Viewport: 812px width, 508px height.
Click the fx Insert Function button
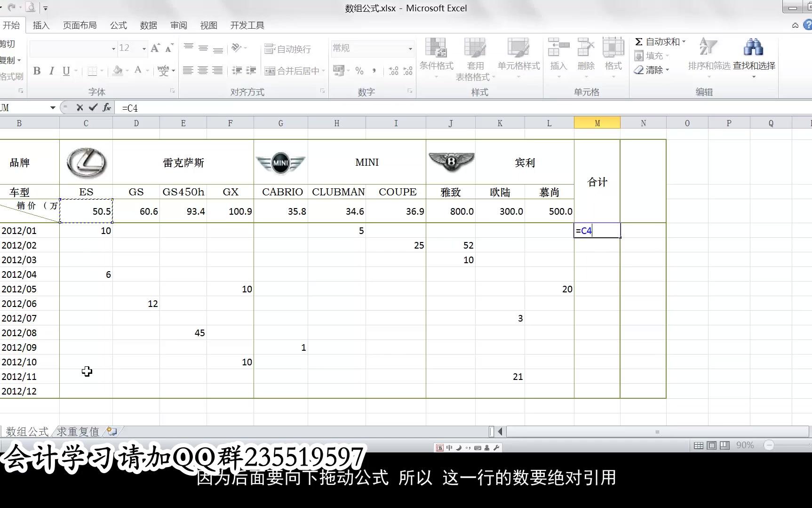click(x=107, y=108)
